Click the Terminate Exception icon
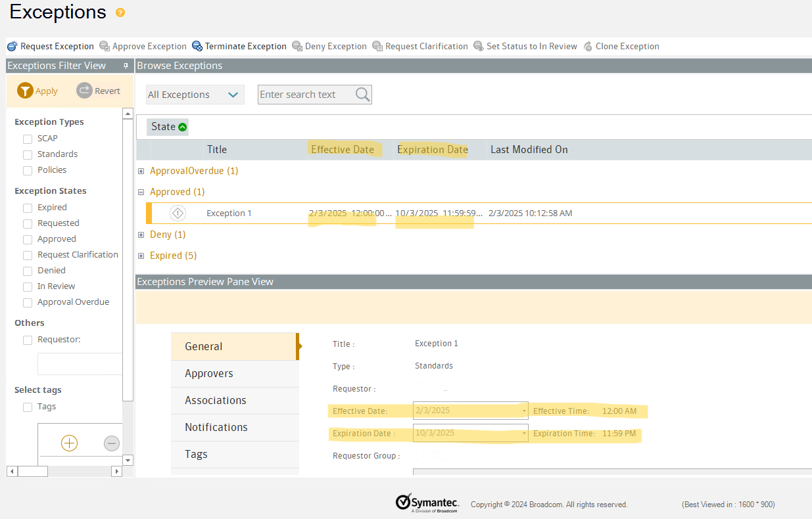Screen dimensions: 812x519 (x=197, y=46)
